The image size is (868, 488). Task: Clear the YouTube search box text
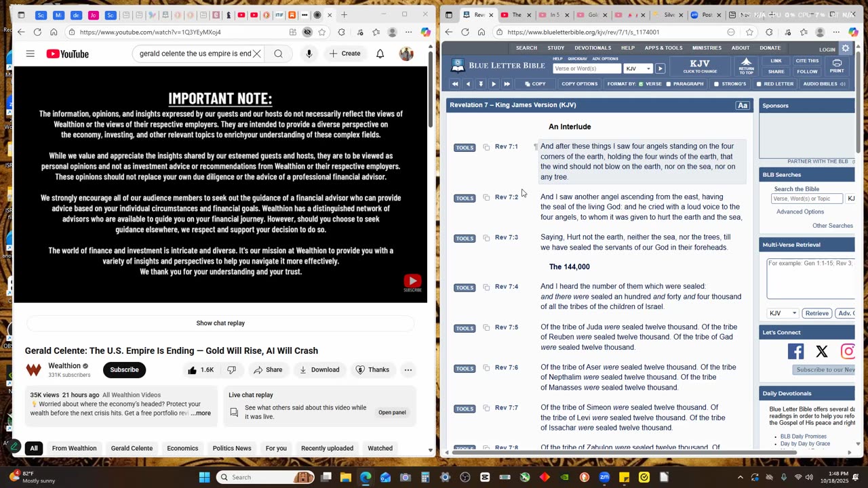(x=257, y=54)
